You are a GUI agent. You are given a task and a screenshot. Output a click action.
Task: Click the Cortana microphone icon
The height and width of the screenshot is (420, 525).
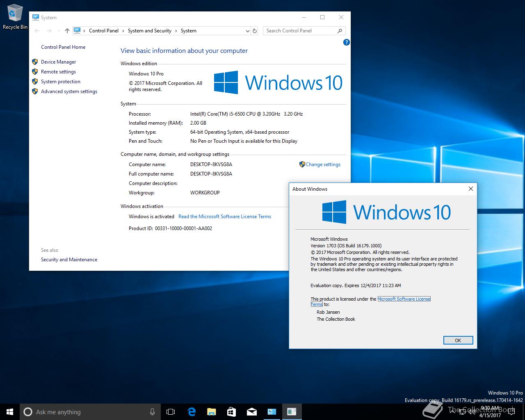click(x=152, y=412)
